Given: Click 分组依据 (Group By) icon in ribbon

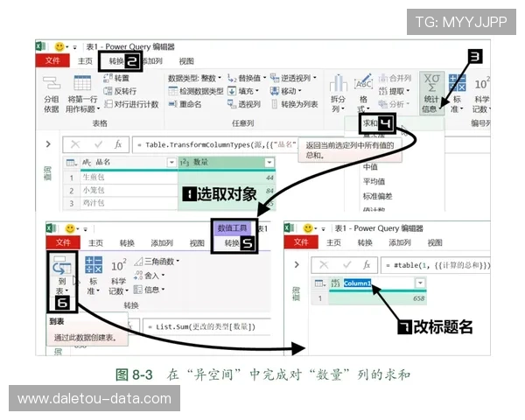Looking at the screenshot, I should pyautogui.click(x=52, y=82).
